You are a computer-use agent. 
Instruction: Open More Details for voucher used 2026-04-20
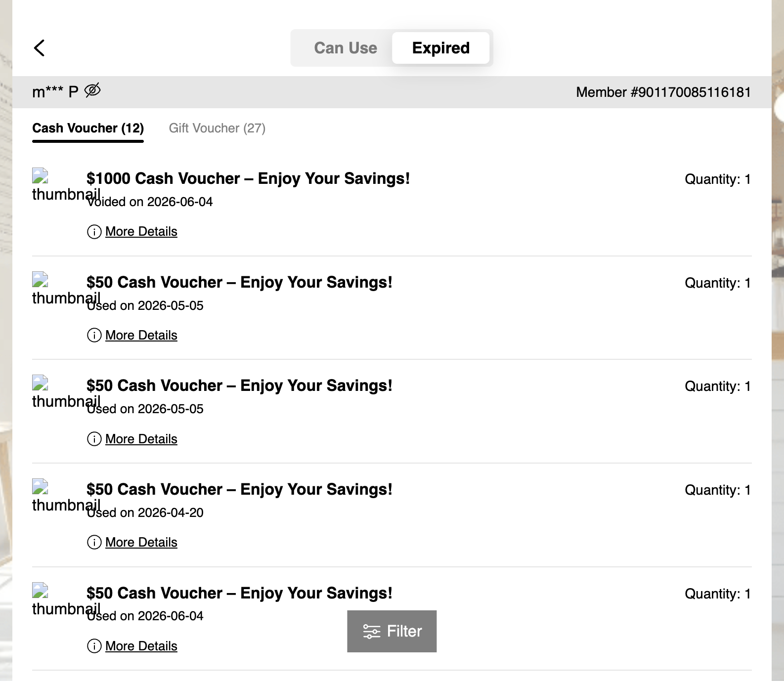click(141, 542)
